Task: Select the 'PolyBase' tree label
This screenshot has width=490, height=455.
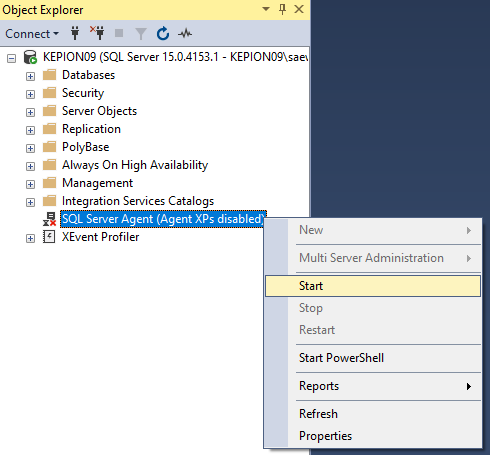Action: click(86, 147)
